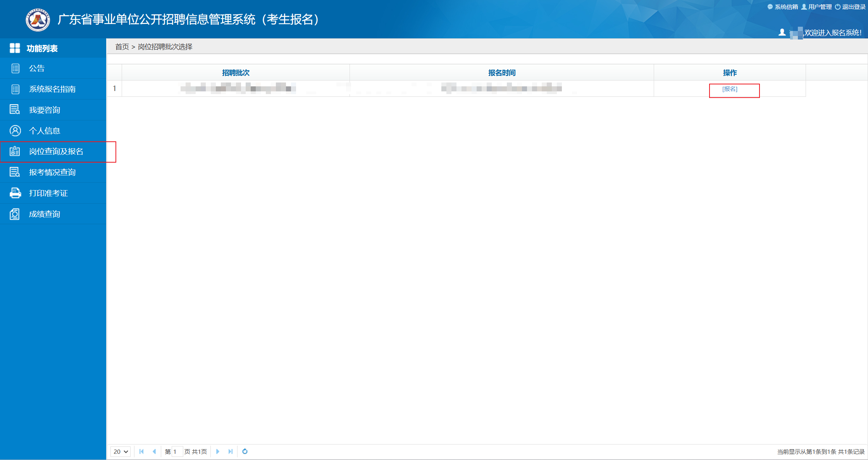Open 系统信箱 in the header
The height and width of the screenshot is (460, 868).
[786, 7]
